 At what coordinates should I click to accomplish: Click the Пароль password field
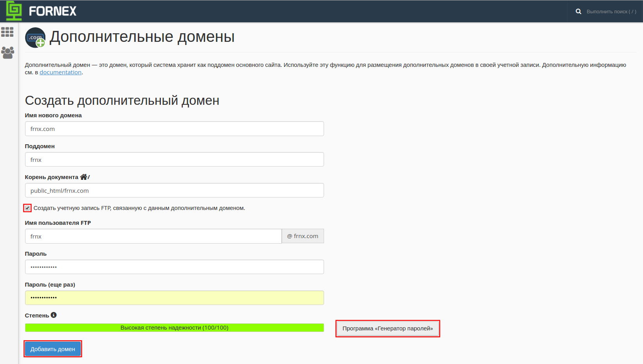click(175, 267)
